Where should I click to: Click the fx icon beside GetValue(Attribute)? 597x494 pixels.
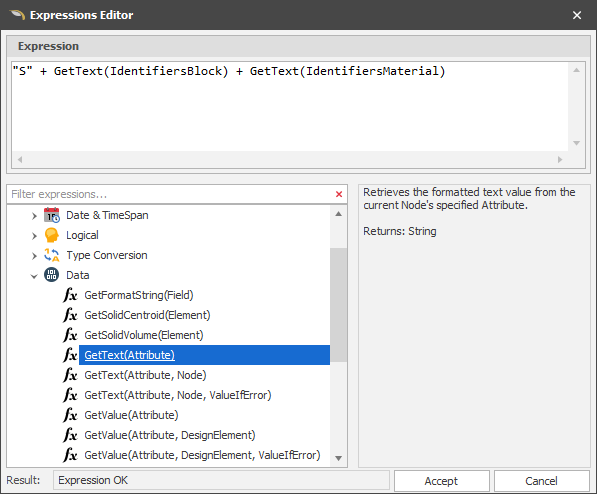[70, 415]
